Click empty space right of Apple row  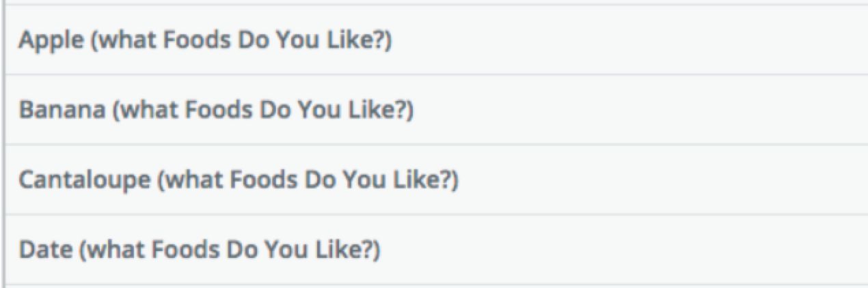[629, 40]
